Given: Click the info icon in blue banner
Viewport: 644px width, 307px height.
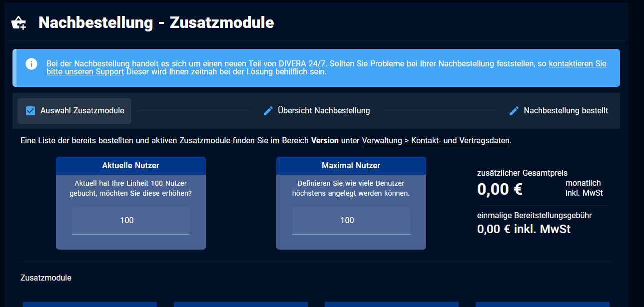Looking at the screenshot, I should pyautogui.click(x=31, y=64).
